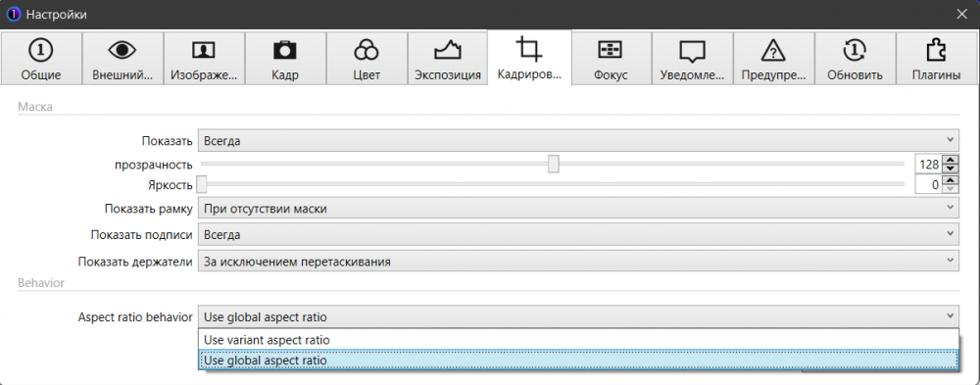This screenshot has width=980, height=385.
Task: Expand the Показать dropdown set to Всегда
Action: click(578, 141)
